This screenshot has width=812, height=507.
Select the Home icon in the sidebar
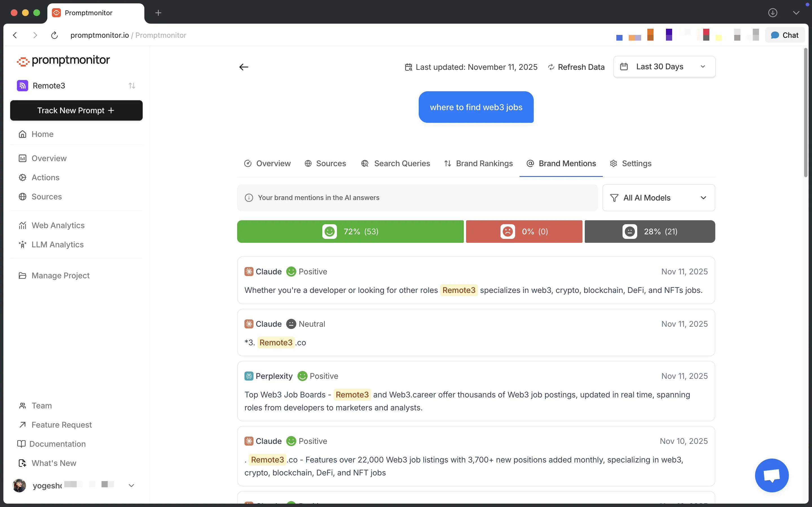click(22, 134)
